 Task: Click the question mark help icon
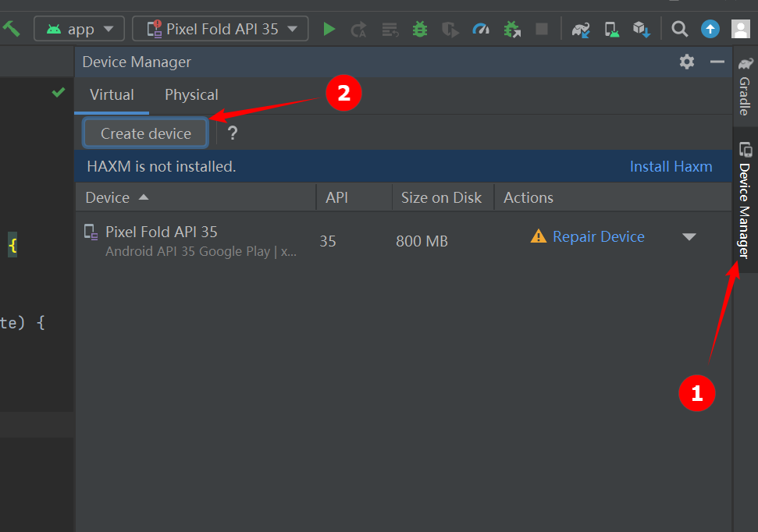[233, 133]
